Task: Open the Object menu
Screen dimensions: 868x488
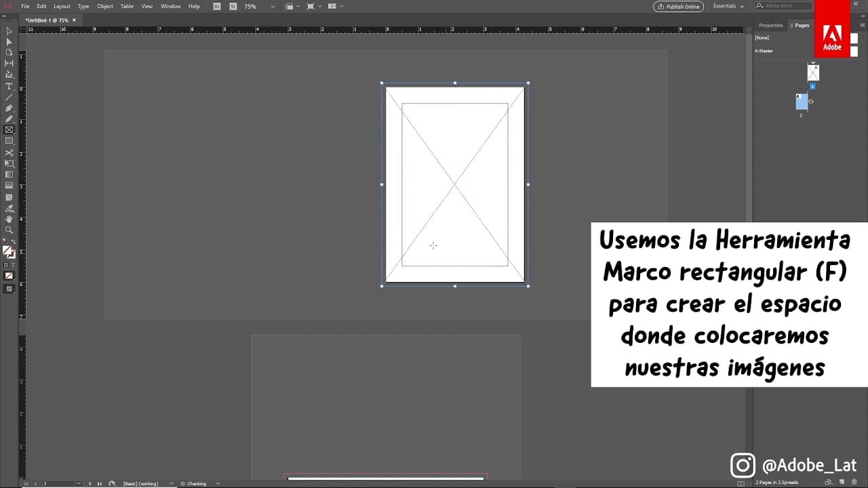Action: coord(105,6)
